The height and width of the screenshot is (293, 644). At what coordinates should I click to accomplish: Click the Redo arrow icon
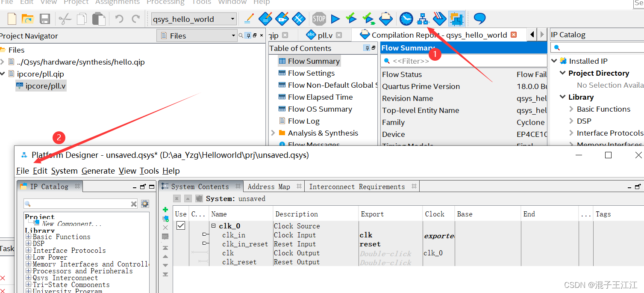click(x=136, y=19)
